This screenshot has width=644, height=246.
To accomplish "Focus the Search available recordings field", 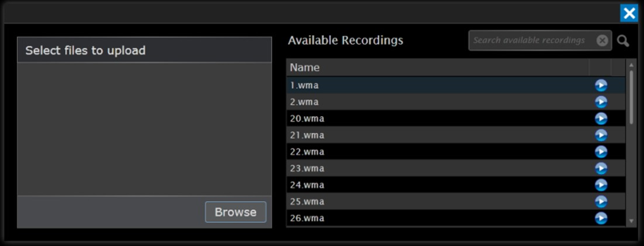I will (x=532, y=40).
